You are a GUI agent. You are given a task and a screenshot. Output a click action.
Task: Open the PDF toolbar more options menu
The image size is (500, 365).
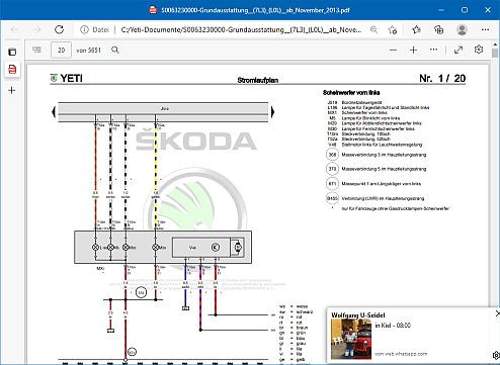(x=433, y=50)
